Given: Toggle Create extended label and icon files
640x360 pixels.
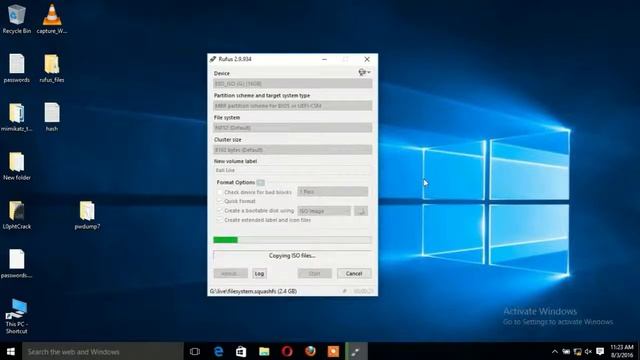Looking at the screenshot, I should (x=220, y=220).
